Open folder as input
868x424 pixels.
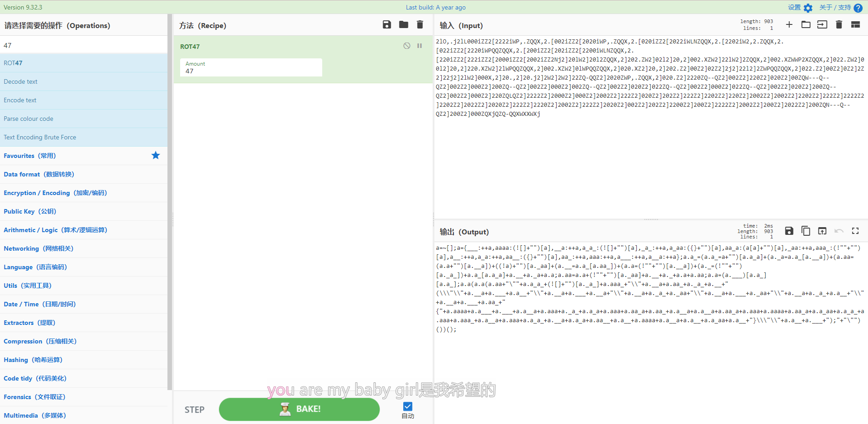pyautogui.click(x=806, y=24)
